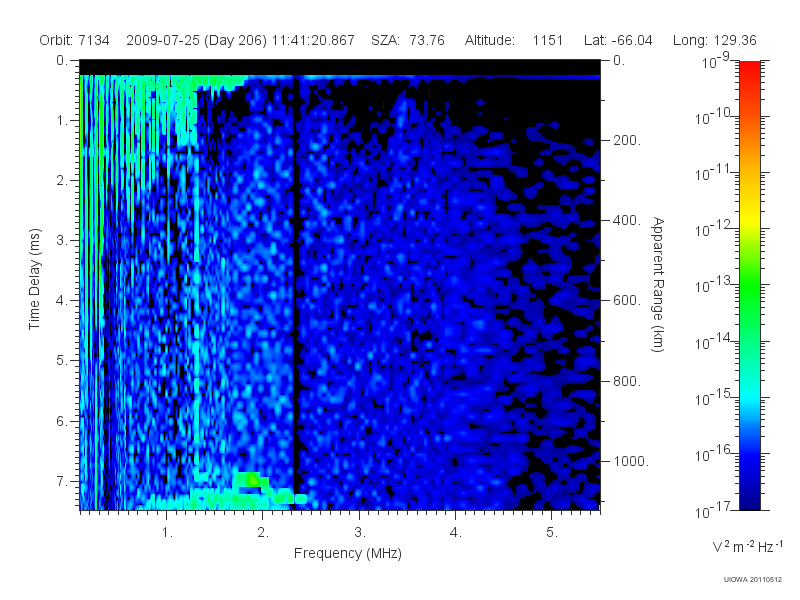Click apparent range tick label "1000."

(x=631, y=461)
